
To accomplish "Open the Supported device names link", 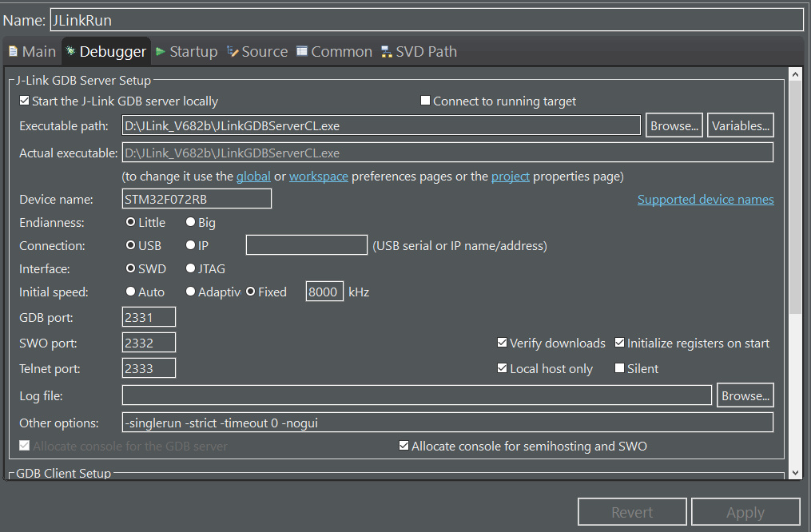I will click(706, 199).
